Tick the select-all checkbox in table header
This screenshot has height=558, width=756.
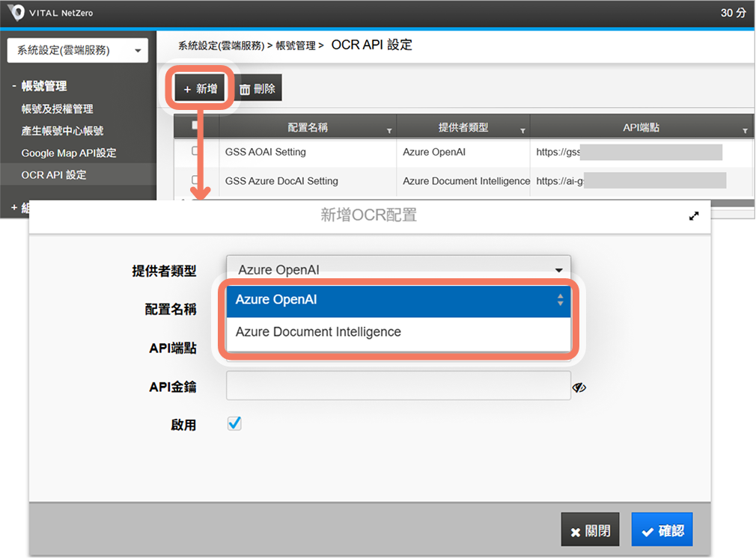[x=195, y=126]
